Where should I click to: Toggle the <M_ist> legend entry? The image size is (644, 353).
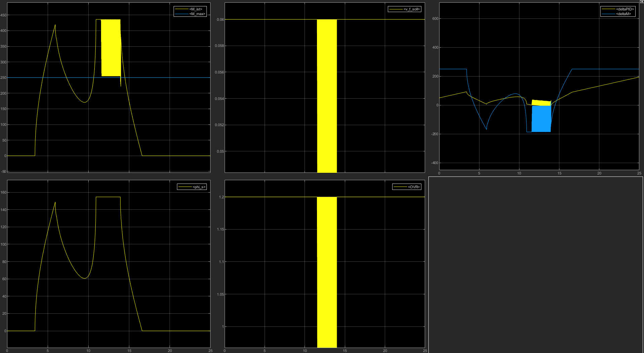(x=196, y=9)
